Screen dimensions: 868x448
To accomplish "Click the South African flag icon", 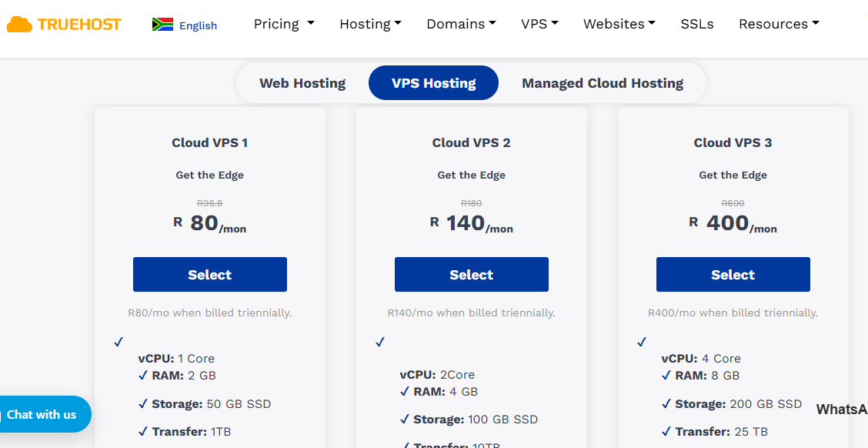I will click(163, 25).
